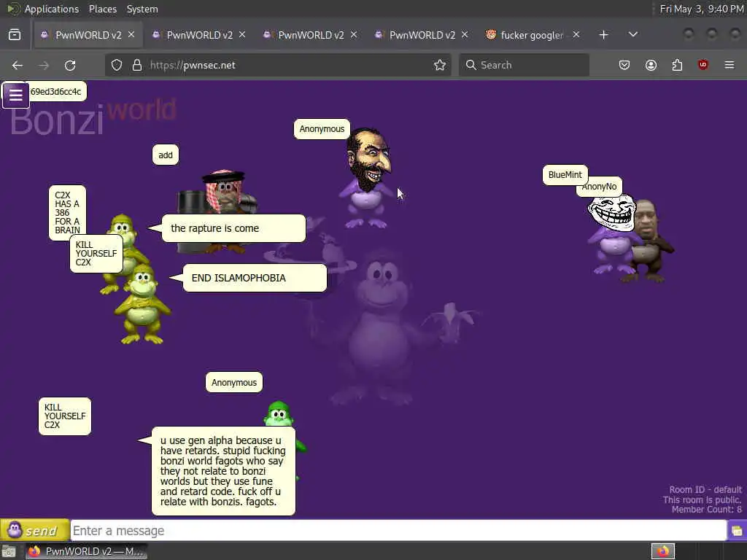This screenshot has height=560, width=747.
Task: Switch to the second PwnWORLD v2 tab
Action: (x=199, y=35)
